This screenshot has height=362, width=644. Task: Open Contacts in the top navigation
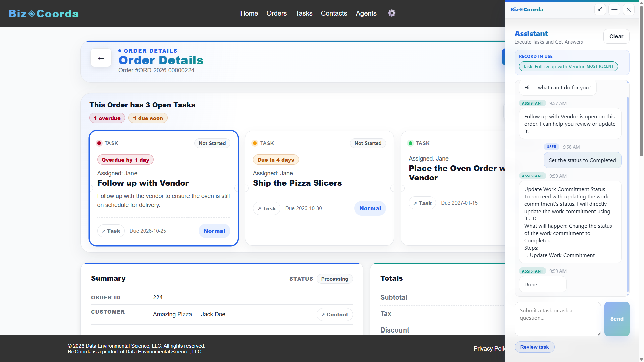pyautogui.click(x=334, y=13)
